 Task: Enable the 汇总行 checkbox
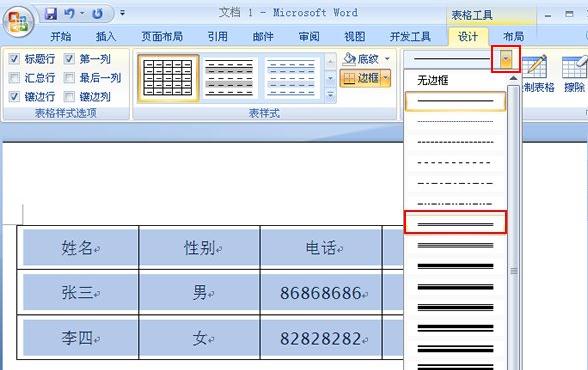tap(14, 78)
